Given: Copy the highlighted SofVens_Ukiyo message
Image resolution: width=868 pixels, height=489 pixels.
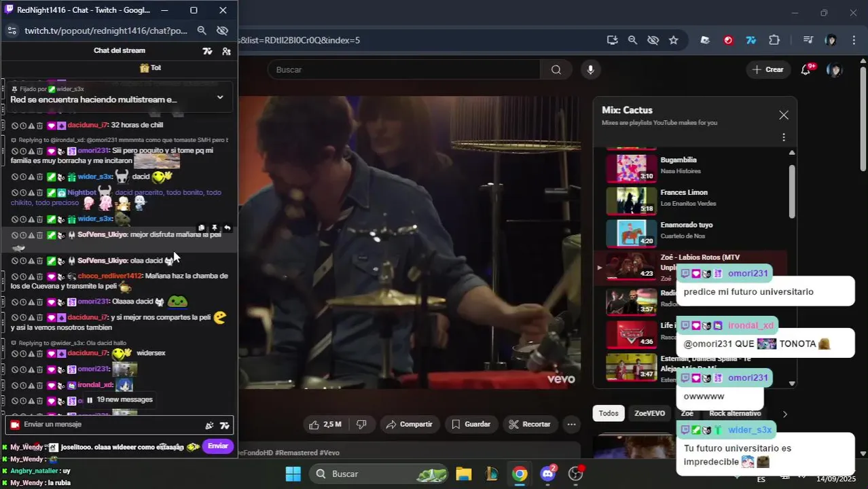Looking at the screenshot, I should tap(202, 228).
